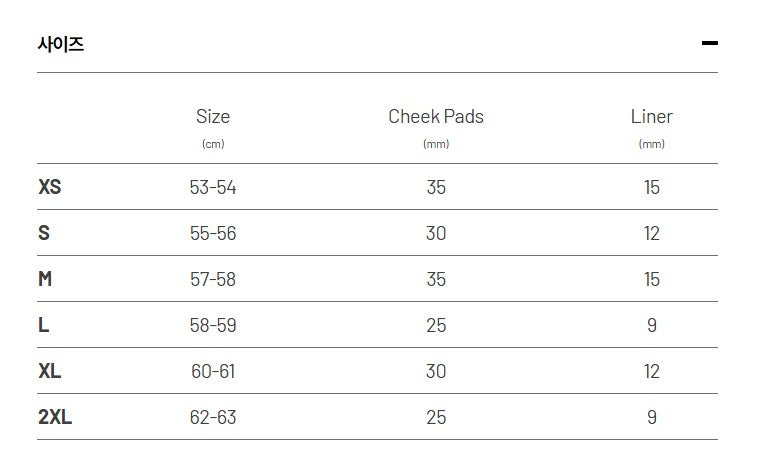Select the 58-59 size value
Viewport: 767px width, 461px height.
click(213, 325)
